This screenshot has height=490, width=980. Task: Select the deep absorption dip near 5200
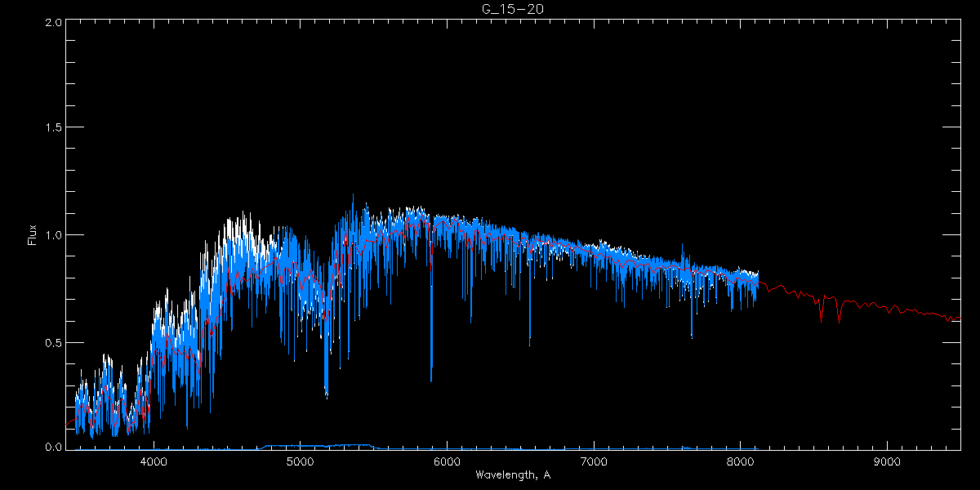[327, 396]
